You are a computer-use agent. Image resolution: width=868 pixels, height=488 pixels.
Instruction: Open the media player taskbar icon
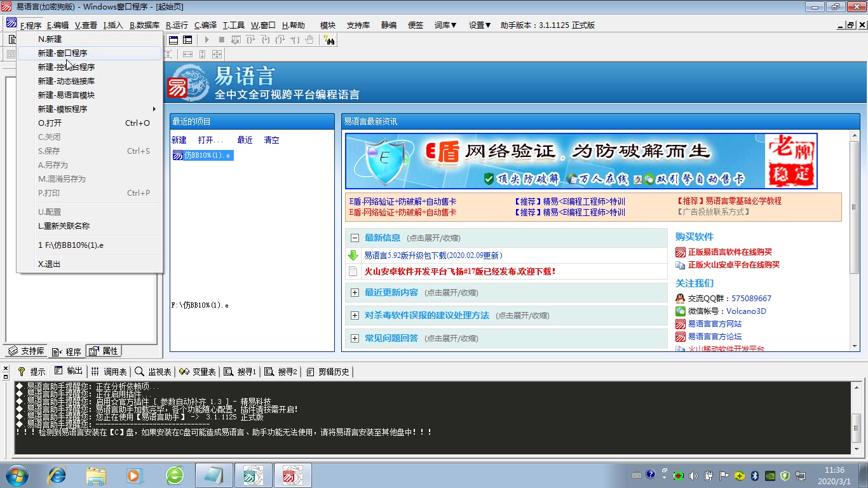(135, 475)
